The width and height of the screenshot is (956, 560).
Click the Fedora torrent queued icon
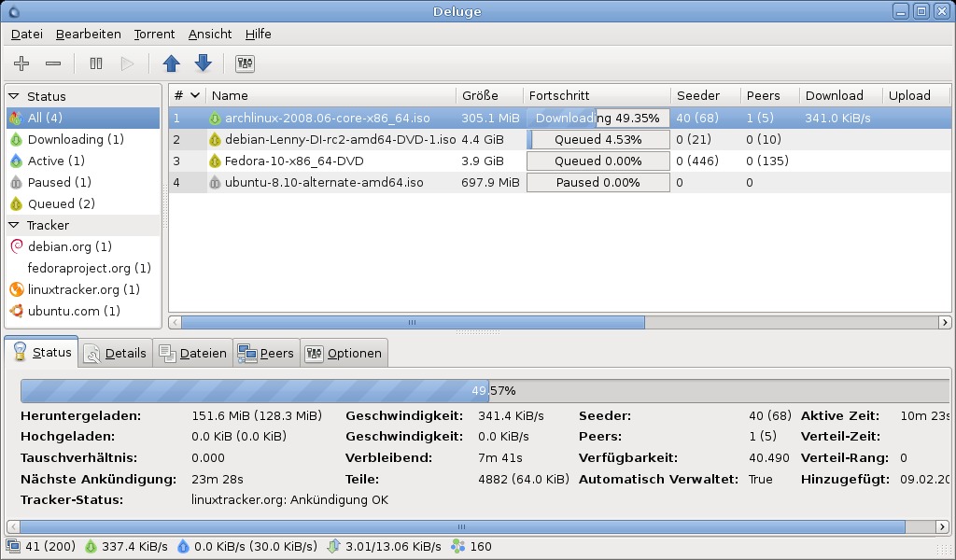pyautogui.click(x=215, y=161)
